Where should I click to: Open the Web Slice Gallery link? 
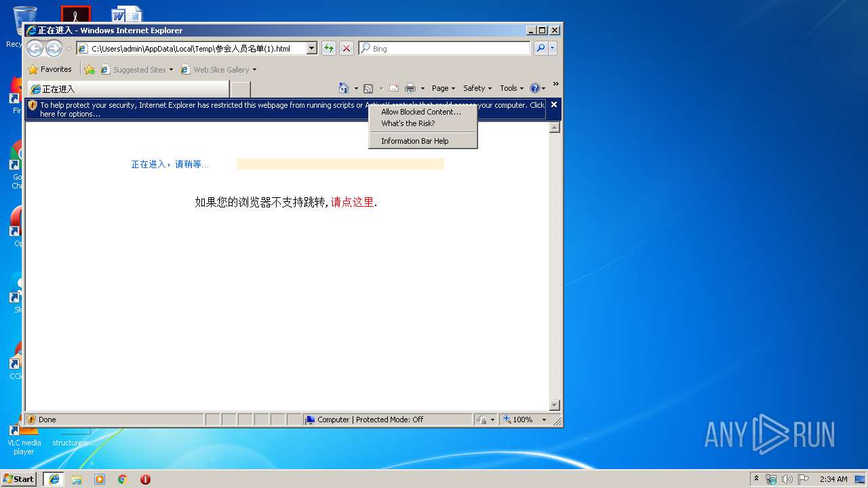(x=218, y=69)
